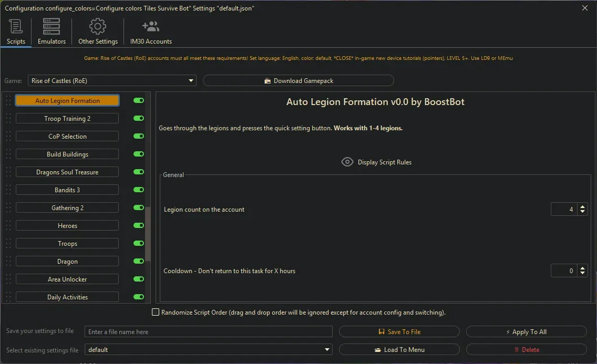Select the Troop Training 2 script
Viewport: 597px width, 364px height.
[x=67, y=118]
